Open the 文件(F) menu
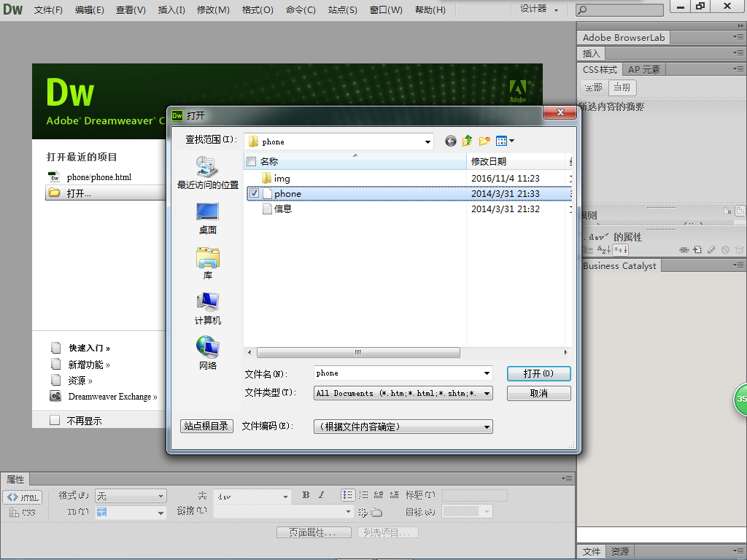The image size is (747, 560). (49, 10)
